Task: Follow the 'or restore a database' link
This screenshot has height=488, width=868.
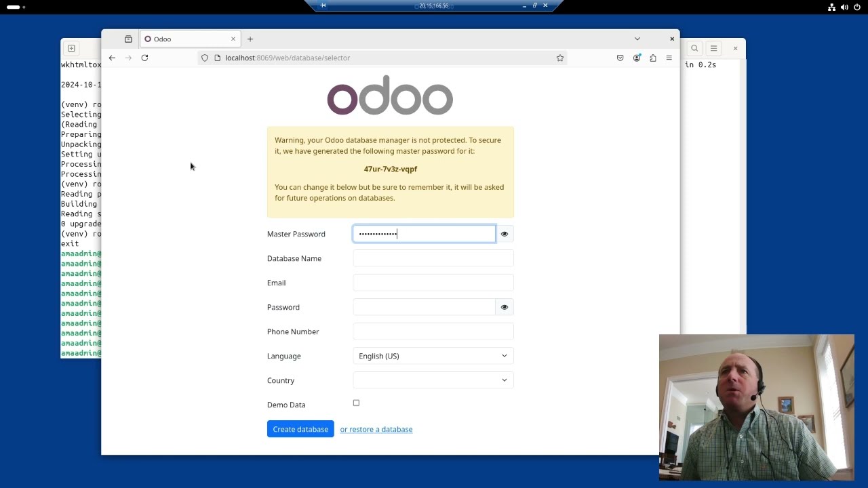Action: point(376,429)
